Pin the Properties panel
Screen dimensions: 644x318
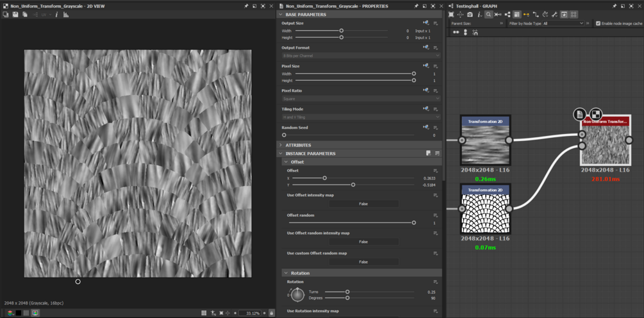416,6
